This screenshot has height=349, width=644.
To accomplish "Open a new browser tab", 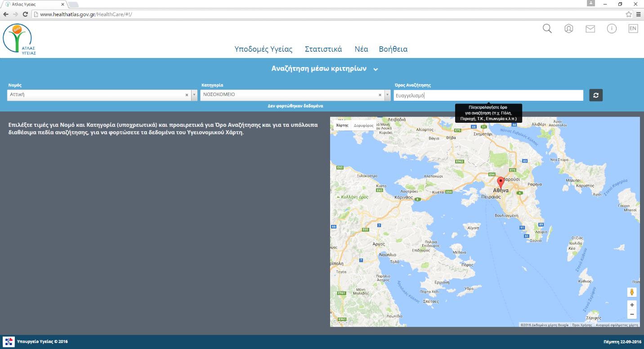I will point(73,4).
